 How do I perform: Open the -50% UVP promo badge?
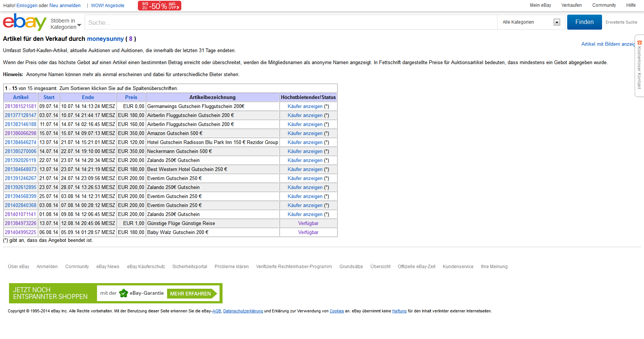pyautogui.click(x=160, y=6)
